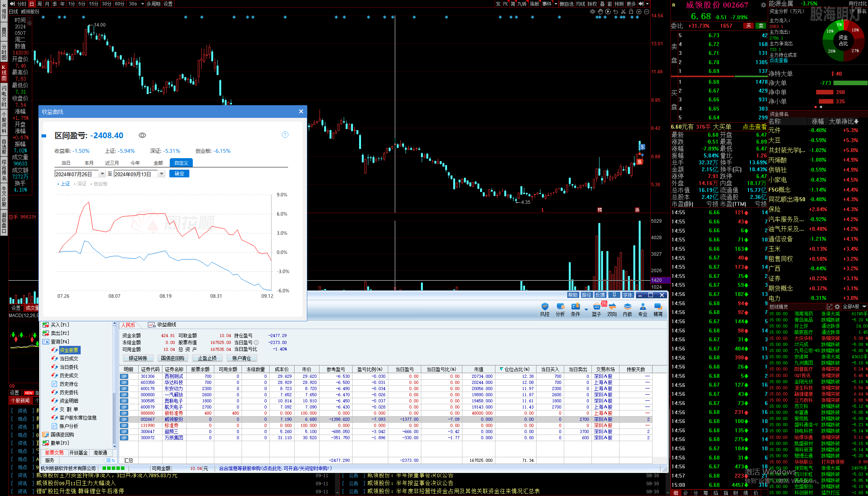Zoom out with the minus circle icon
The height and width of the screenshot is (496, 868).
646,12
